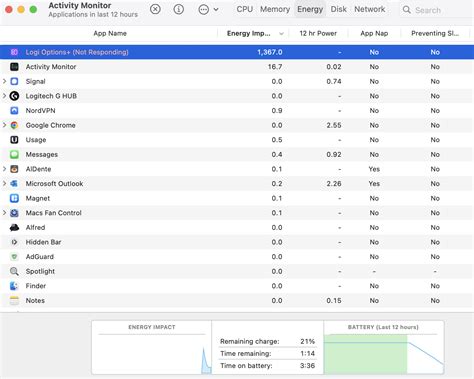Click the Spotlight magnifier icon in list

pyautogui.click(x=14, y=271)
